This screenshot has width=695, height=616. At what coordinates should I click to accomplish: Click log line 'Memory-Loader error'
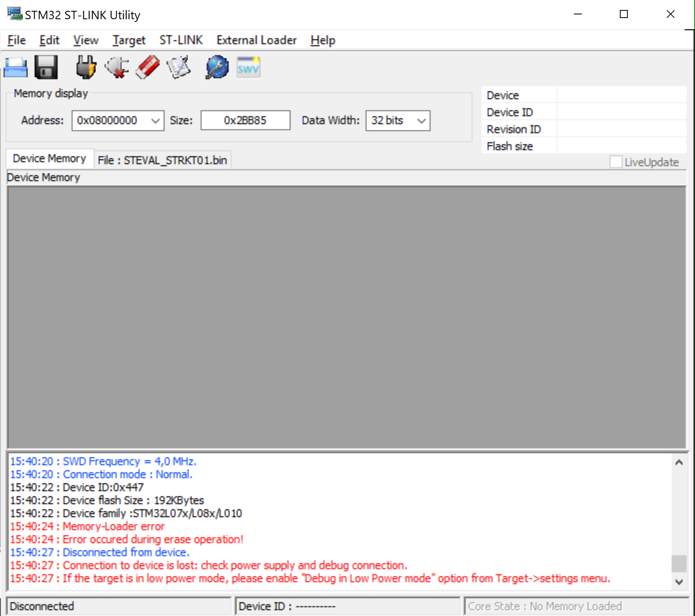[x=87, y=526]
